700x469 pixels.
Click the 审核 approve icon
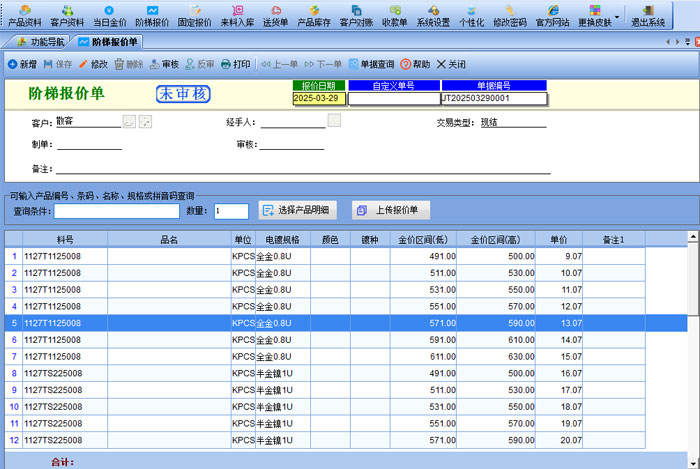coord(164,64)
